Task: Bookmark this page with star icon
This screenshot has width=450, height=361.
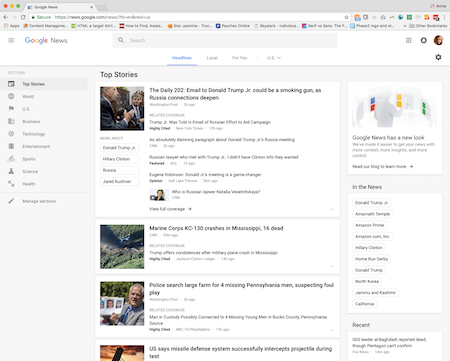Action: tap(346, 17)
